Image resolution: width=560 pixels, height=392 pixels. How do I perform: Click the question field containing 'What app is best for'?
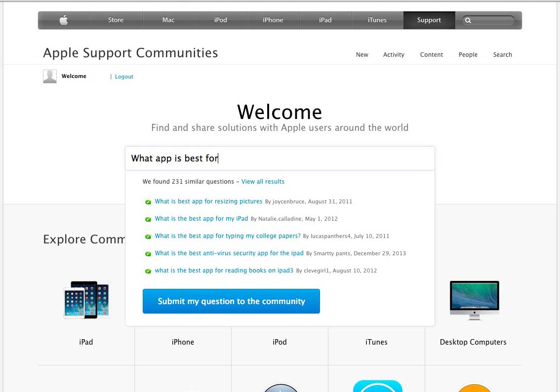click(x=280, y=158)
